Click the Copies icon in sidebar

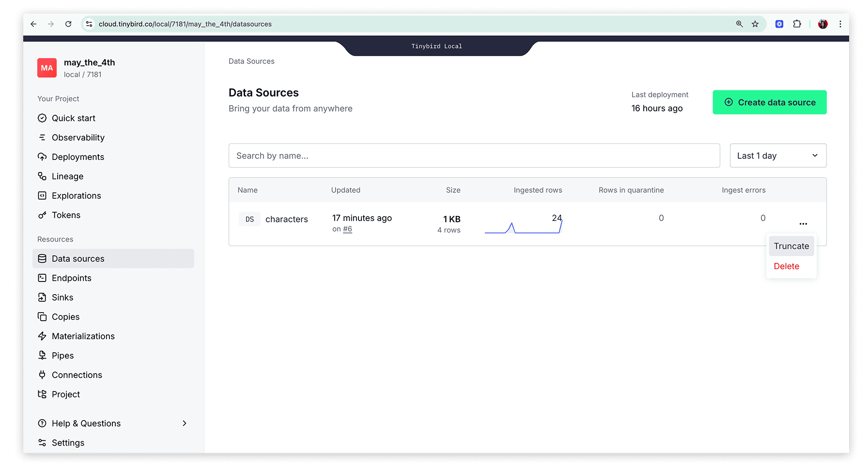[x=42, y=317]
